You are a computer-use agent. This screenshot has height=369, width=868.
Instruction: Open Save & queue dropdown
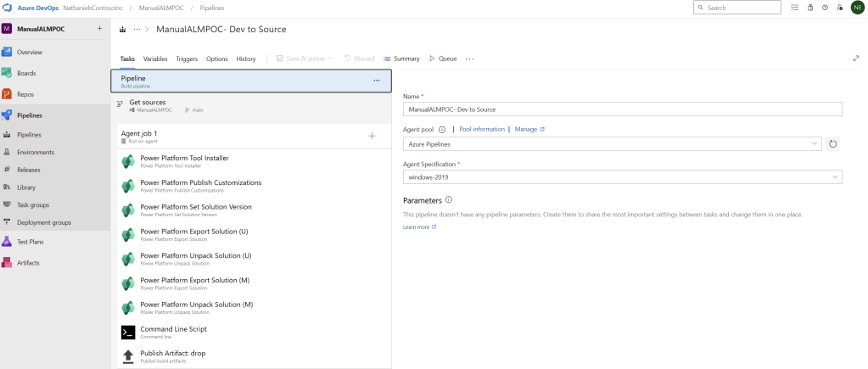click(305, 59)
